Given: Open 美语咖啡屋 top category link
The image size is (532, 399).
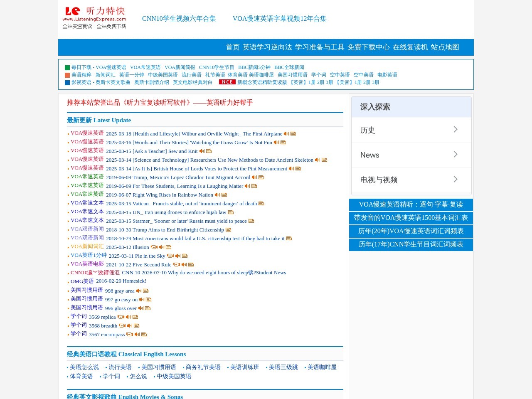Looking at the screenshot, I should (261, 75).
